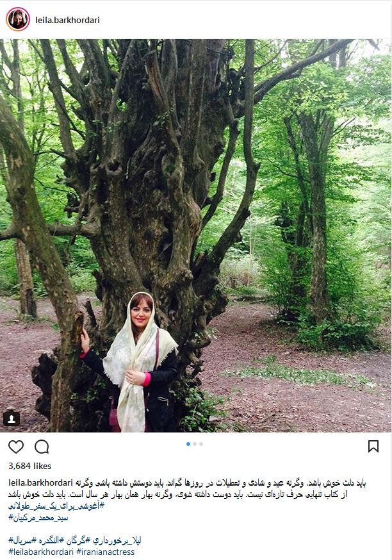Click the forest photo of the woman

pos(195,235)
